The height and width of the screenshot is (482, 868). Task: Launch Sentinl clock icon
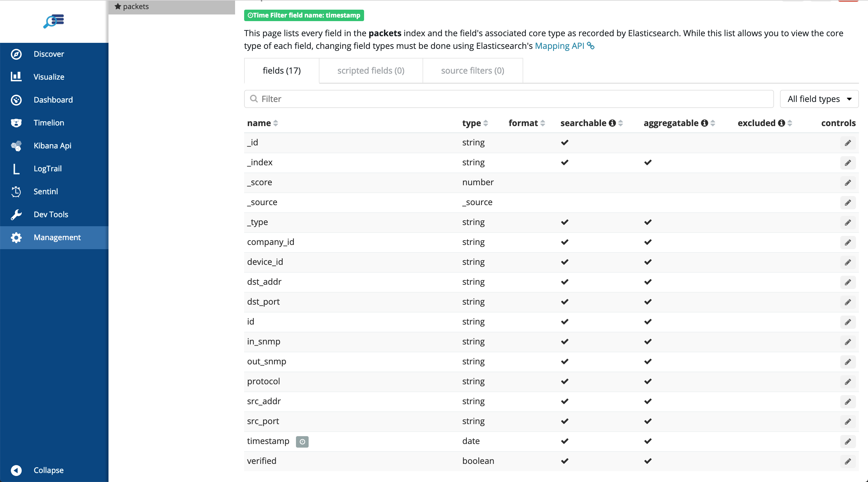pyautogui.click(x=16, y=192)
